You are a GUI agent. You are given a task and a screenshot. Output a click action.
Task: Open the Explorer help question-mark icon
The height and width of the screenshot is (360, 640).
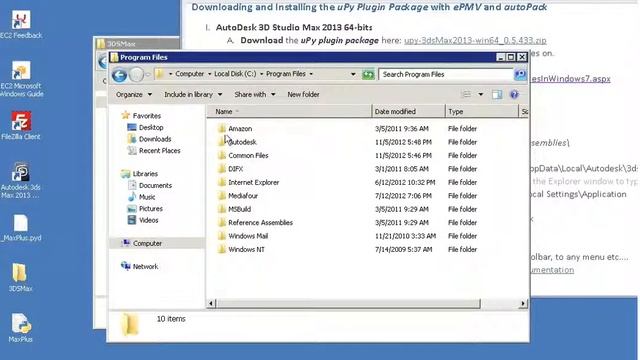(x=514, y=94)
